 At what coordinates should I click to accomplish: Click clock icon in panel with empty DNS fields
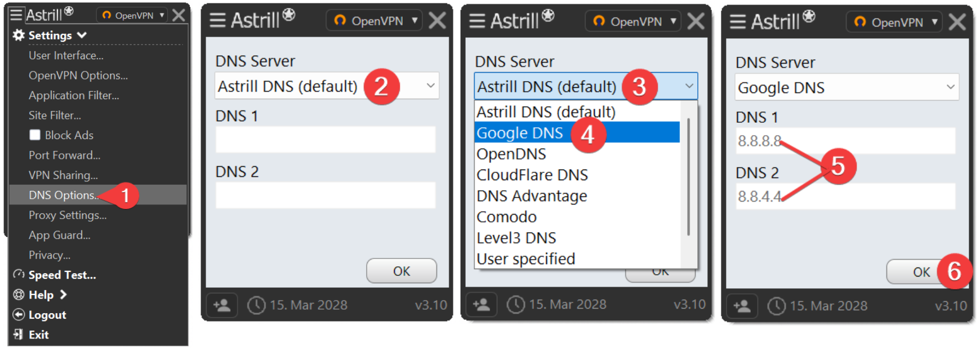(x=256, y=305)
